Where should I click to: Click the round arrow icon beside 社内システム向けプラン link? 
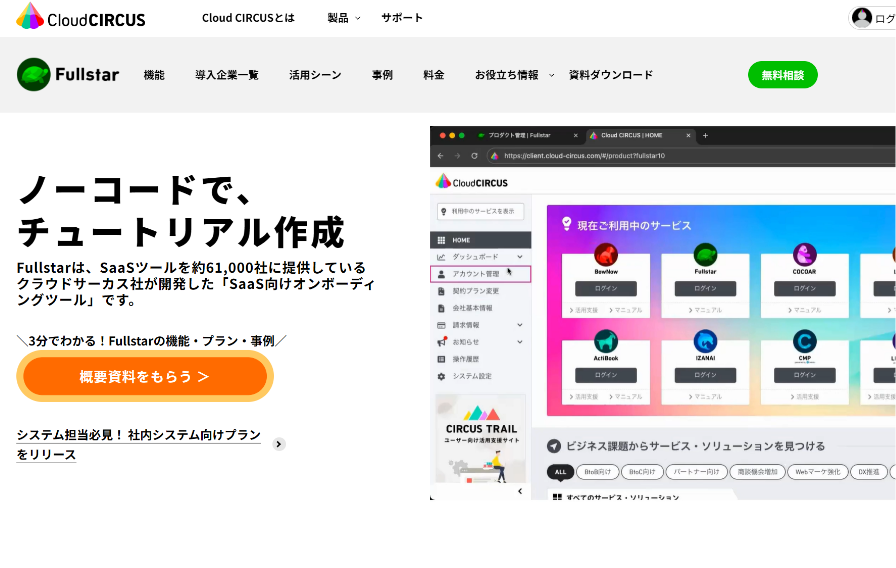279,444
